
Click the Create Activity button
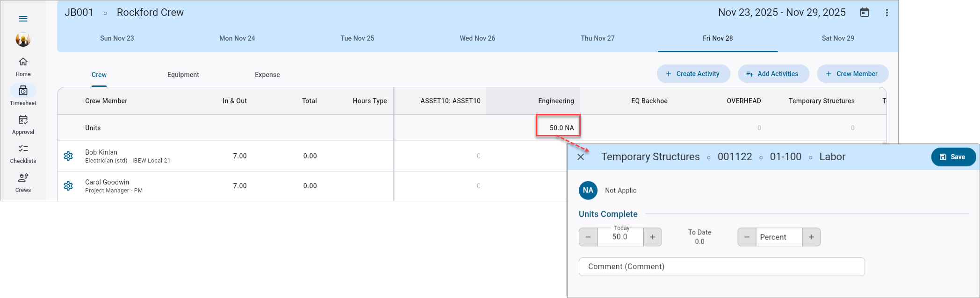693,74
